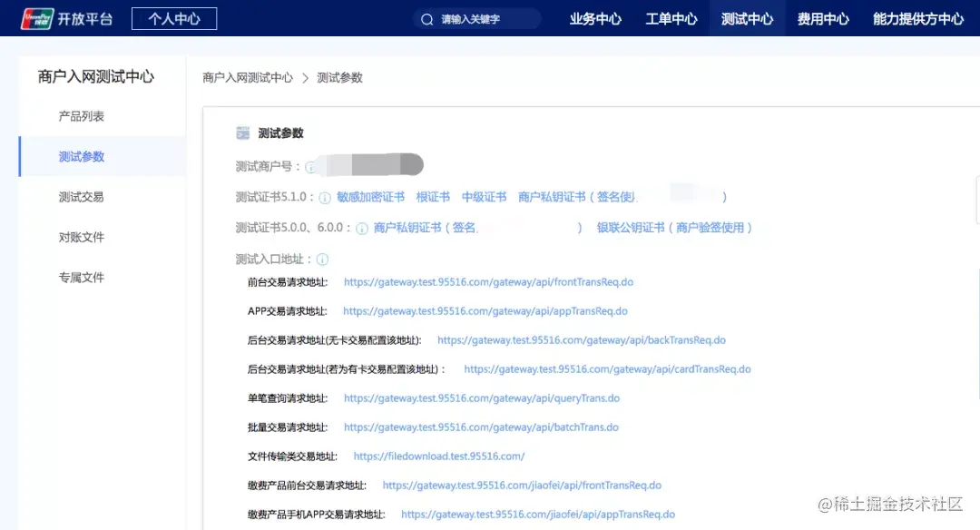Click the 测试参数 section header icon
980x530 pixels.
242,133
